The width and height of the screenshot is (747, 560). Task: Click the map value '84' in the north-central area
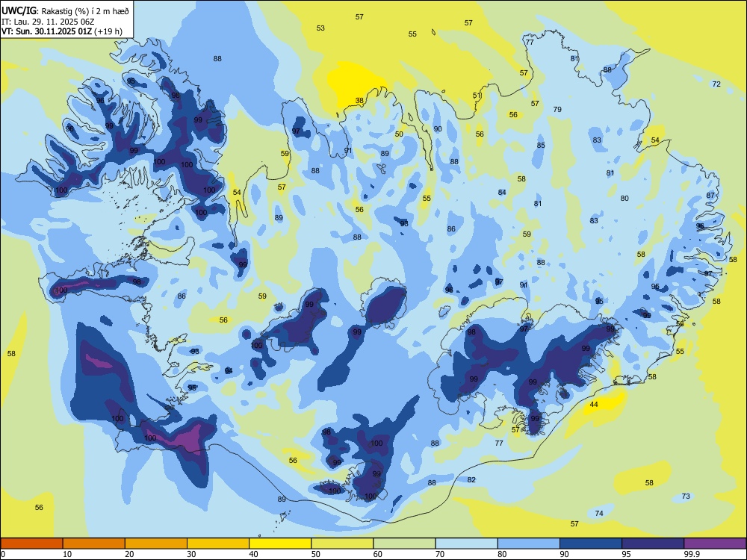point(502,192)
